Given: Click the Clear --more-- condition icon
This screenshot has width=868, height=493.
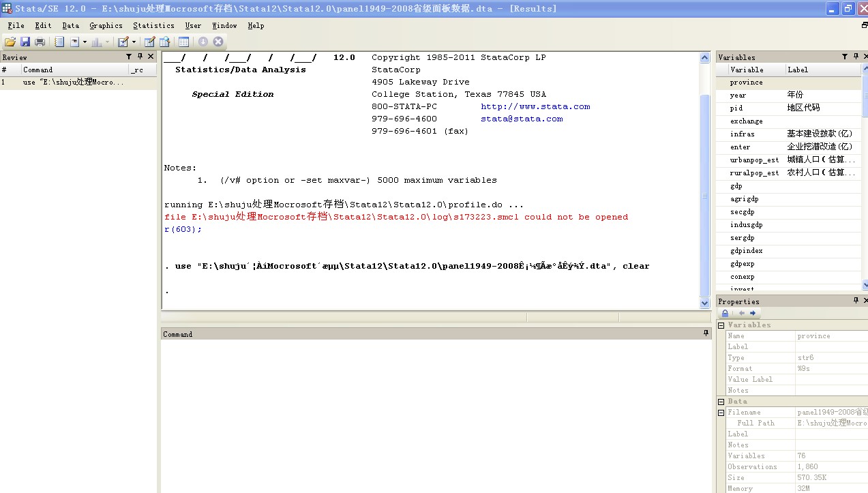Looking at the screenshot, I should tap(203, 42).
